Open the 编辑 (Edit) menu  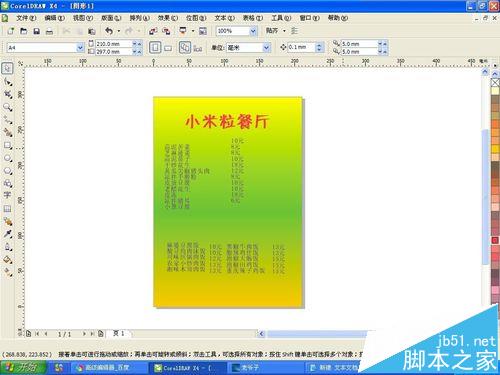pyautogui.click(x=54, y=18)
